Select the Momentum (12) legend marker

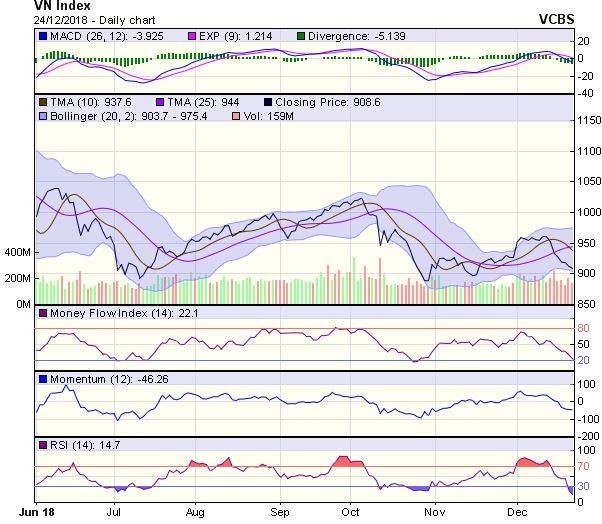pyautogui.click(x=42, y=379)
